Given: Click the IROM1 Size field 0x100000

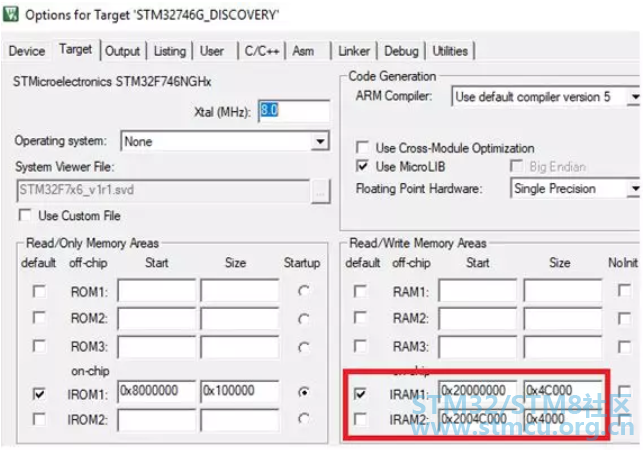Looking at the screenshot, I should pyautogui.click(x=240, y=391).
